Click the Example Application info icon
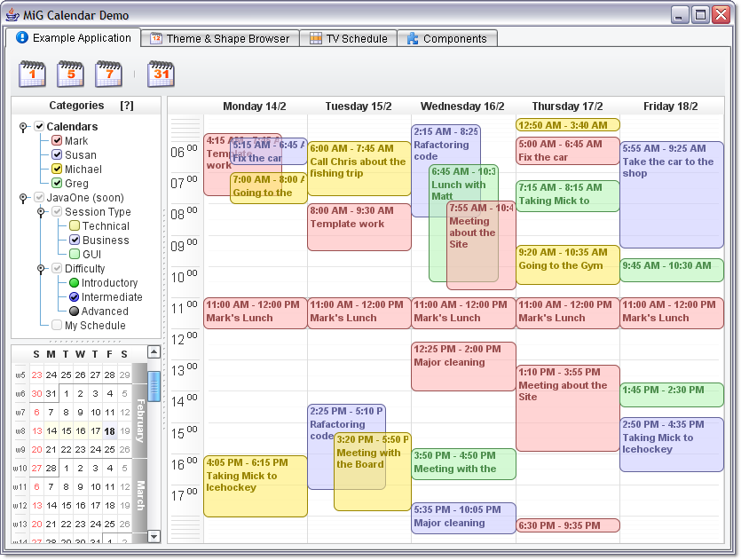741x560 pixels. click(22, 37)
